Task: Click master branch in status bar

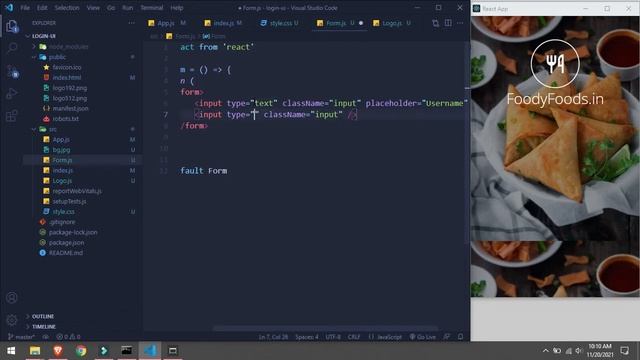Action: coord(21,337)
